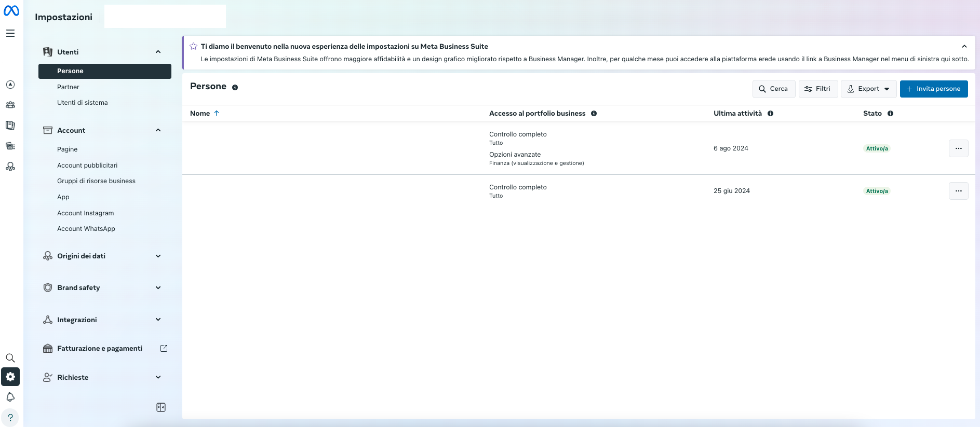
Task: Collapse the welcome banner chevron
Action: pyautogui.click(x=964, y=46)
